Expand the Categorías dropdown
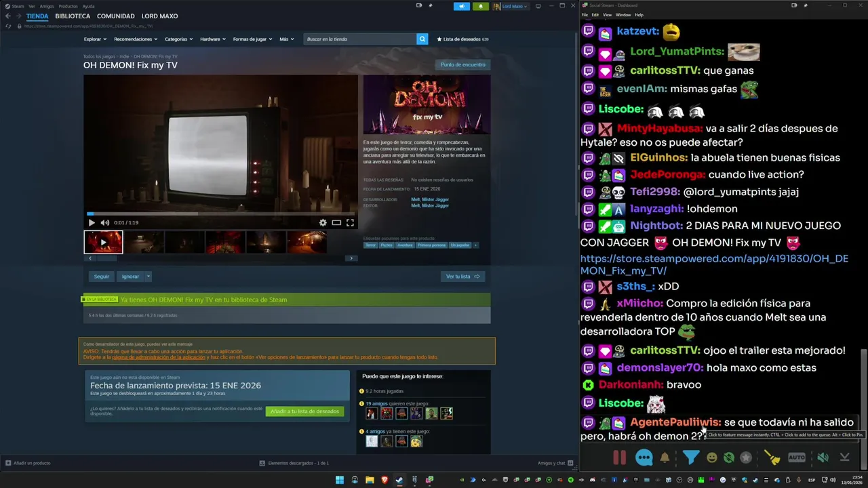Viewport: 868px width, 488px height. tap(178, 39)
